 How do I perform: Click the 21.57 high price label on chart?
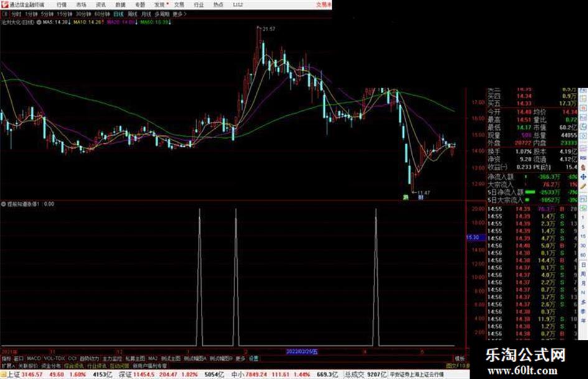[269, 29]
